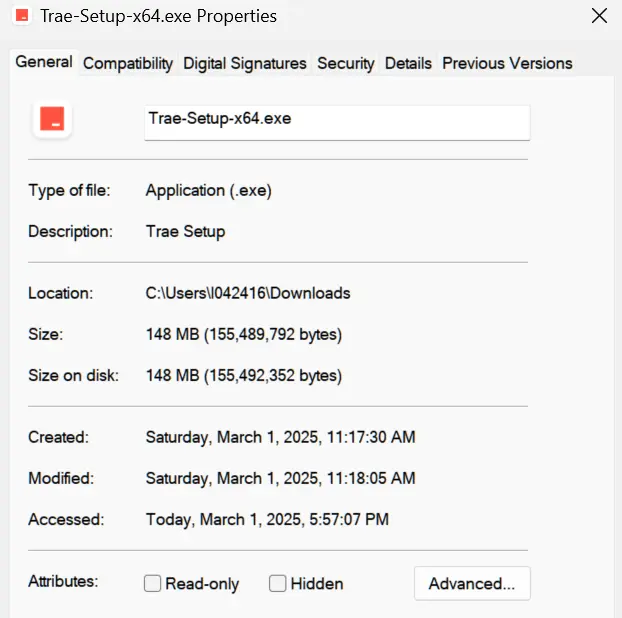Click the 'Size on disk:' label

pos(74,376)
